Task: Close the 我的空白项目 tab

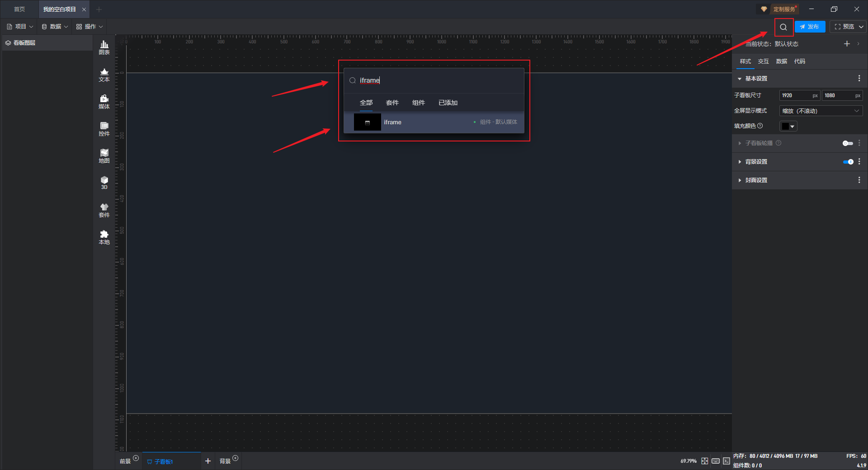Action: tap(84, 9)
